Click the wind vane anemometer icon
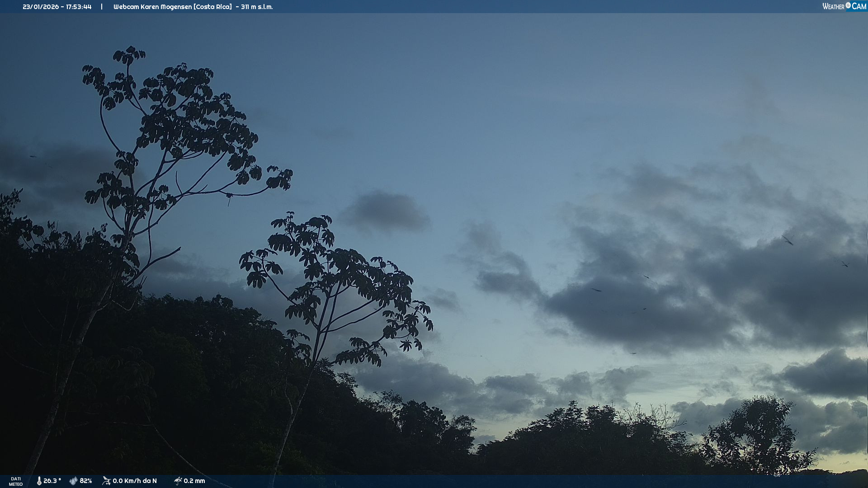 106,481
